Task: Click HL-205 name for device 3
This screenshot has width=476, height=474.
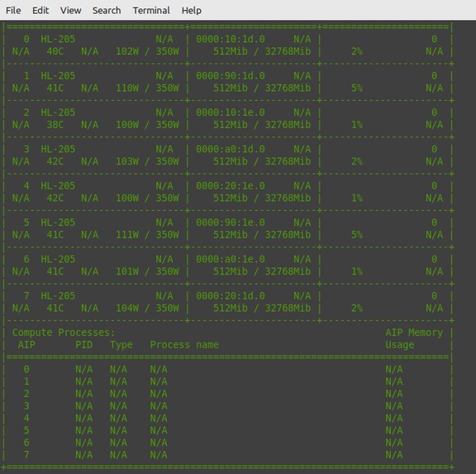Action: coord(58,149)
